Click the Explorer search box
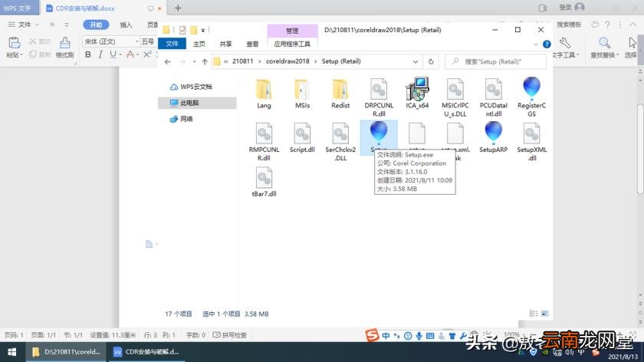This screenshot has height=362, width=644. tap(496, 61)
